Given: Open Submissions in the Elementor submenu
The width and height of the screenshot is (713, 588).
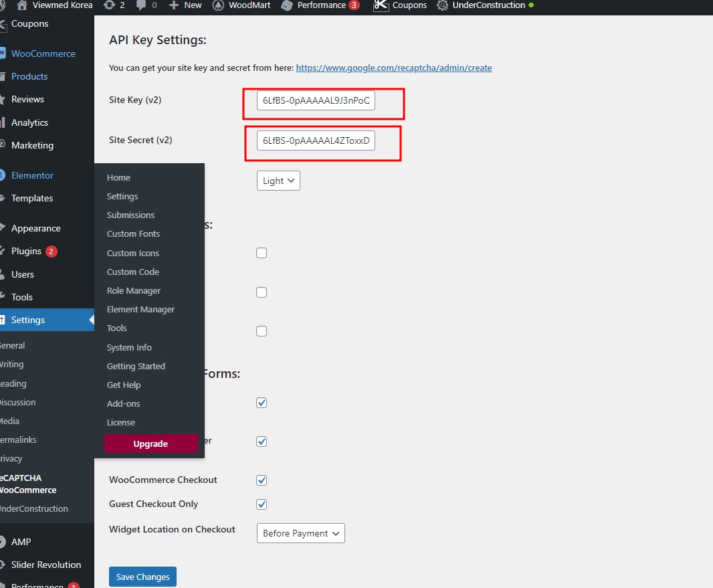Looking at the screenshot, I should pyautogui.click(x=130, y=215).
